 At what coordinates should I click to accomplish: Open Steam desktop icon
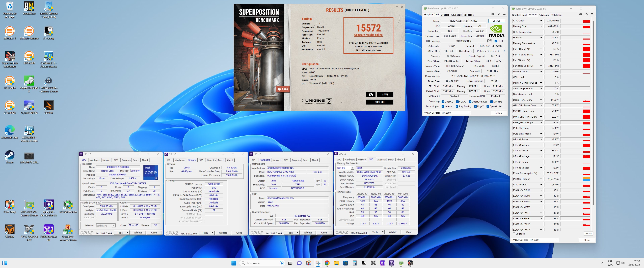click(x=10, y=157)
